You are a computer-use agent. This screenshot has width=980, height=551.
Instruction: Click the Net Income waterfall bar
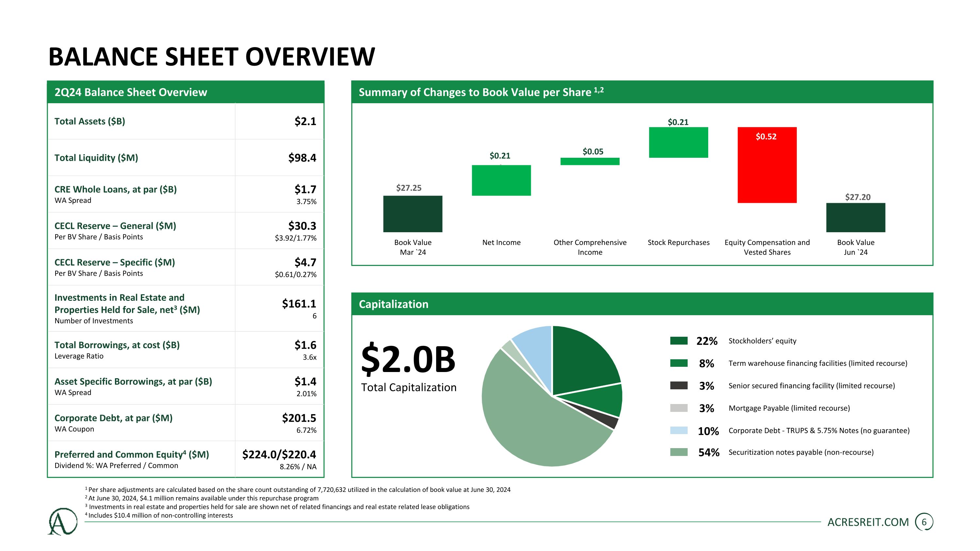click(x=501, y=180)
